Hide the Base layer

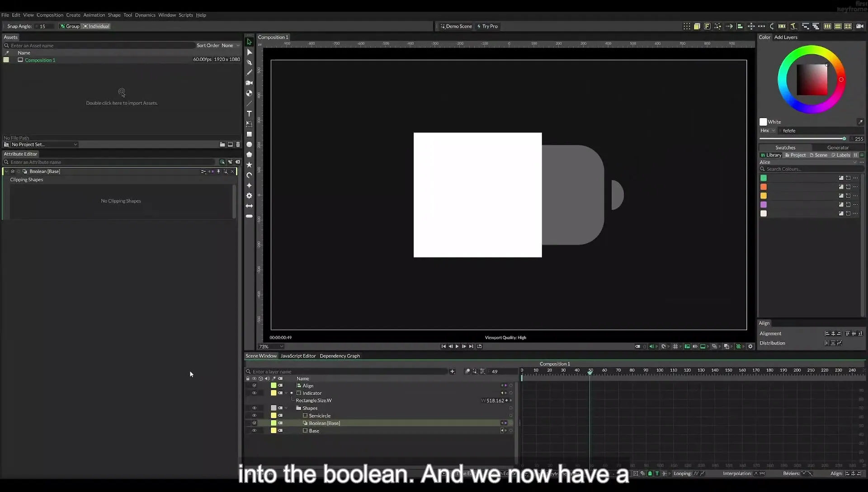[x=254, y=431]
